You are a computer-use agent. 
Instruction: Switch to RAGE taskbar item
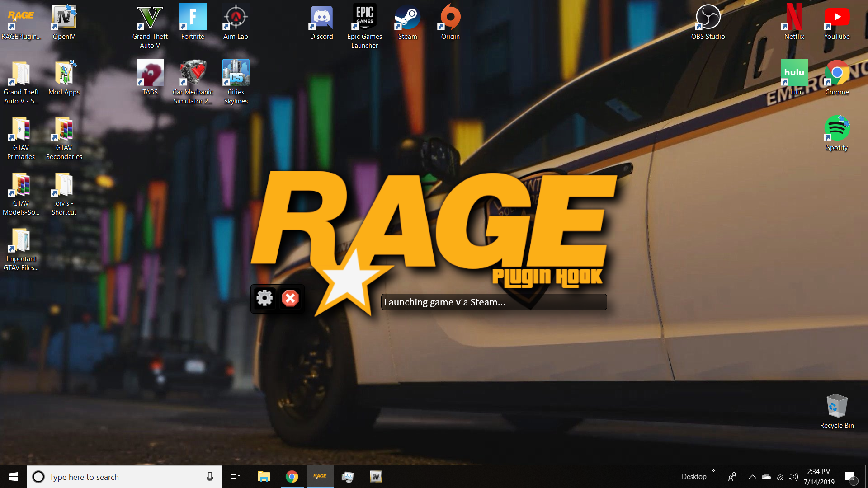(320, 477)
